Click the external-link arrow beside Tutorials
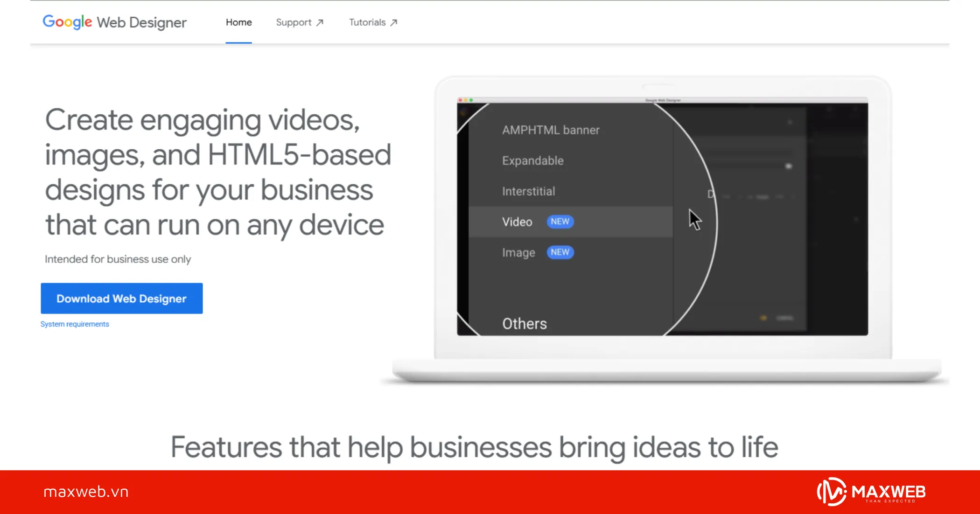The image size is (980, 514). point(394,22)
